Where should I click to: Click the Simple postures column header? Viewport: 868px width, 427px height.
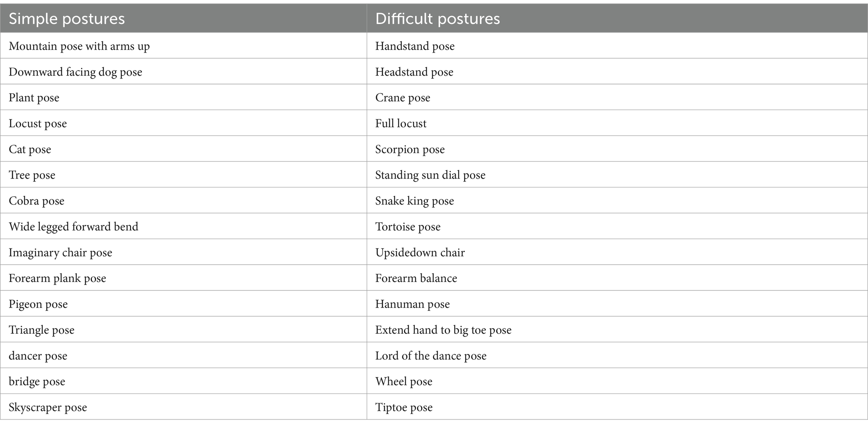pyautogui.click(x=184, y=18)
